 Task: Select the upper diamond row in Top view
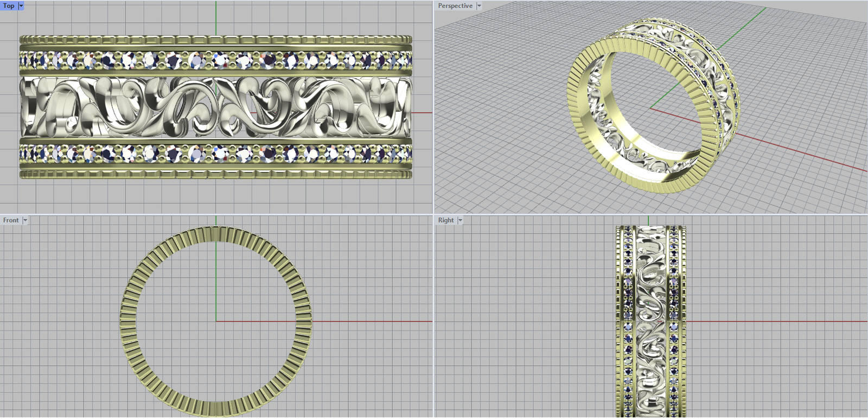click(x=216, y=60)
